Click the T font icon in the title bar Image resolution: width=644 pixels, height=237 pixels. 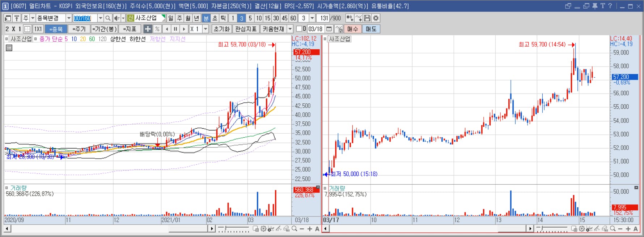602,6
